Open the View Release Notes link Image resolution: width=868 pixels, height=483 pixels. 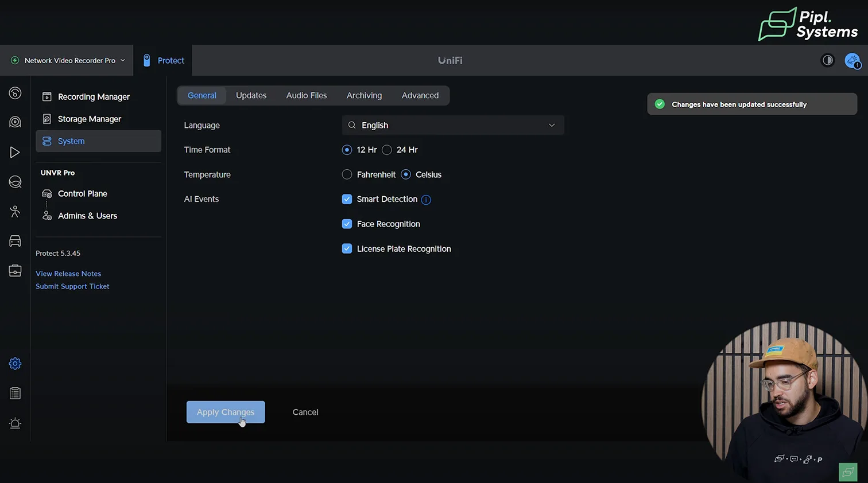point(68,274)
